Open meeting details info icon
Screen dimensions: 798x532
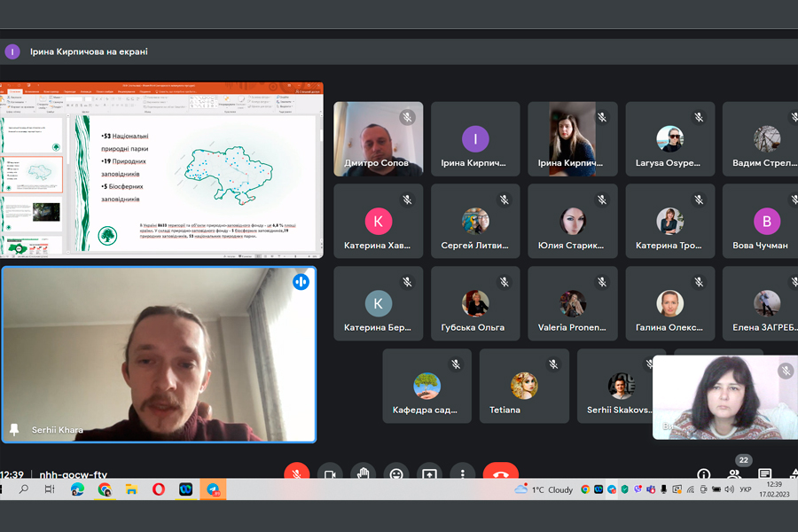704,474
